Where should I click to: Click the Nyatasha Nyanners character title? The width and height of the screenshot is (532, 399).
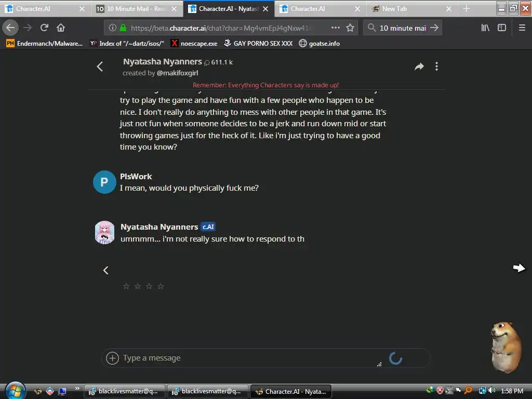coord(162,62)
